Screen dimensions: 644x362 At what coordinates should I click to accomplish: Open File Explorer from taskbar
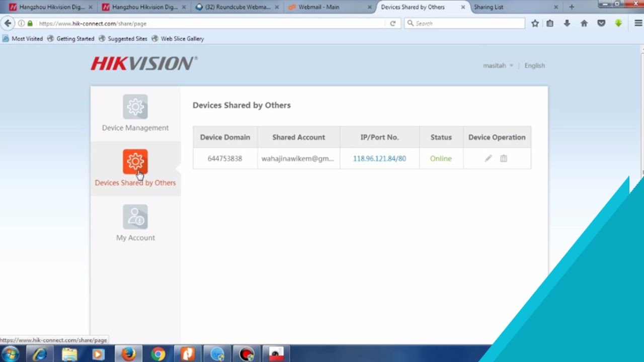[x=69, y=354]
